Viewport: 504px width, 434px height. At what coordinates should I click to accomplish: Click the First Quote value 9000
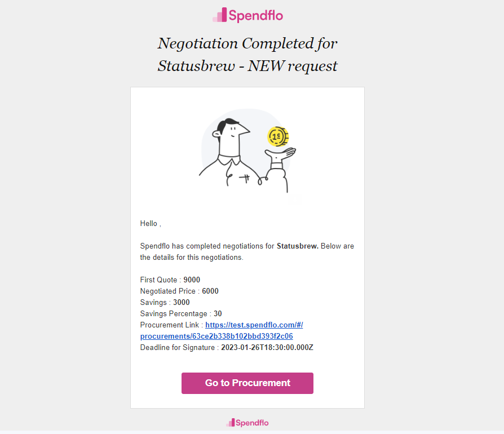192,280
